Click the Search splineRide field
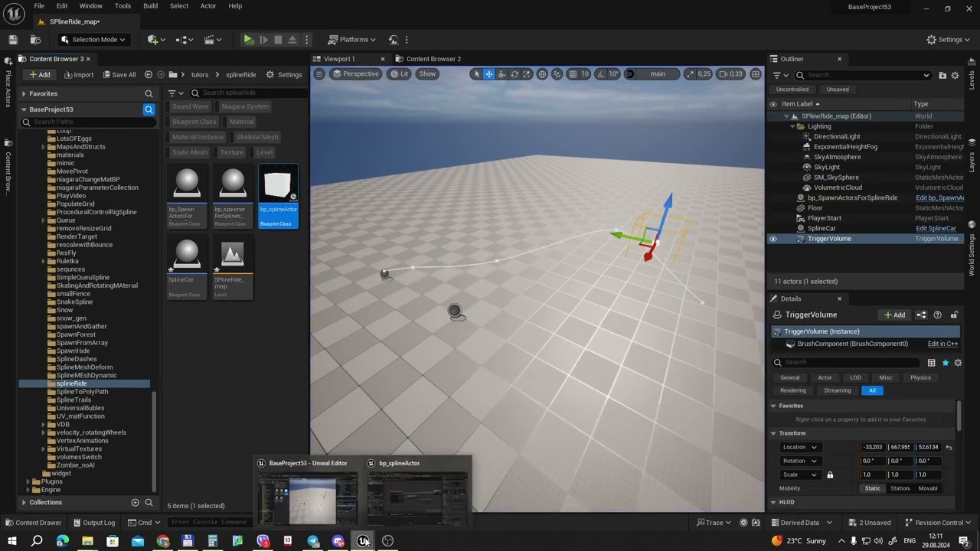The width and height of the screenshot is (980, 551). click(x=249, y=93)
